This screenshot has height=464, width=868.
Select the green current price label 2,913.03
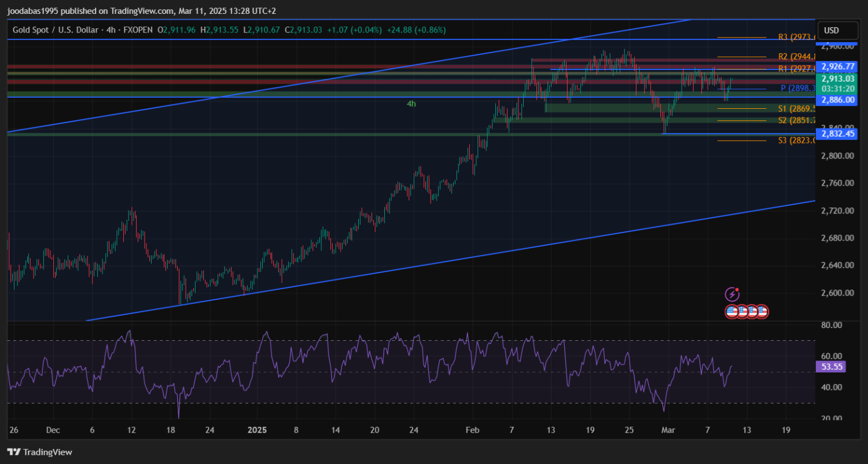pyautogui.click(x=837, y=79)
